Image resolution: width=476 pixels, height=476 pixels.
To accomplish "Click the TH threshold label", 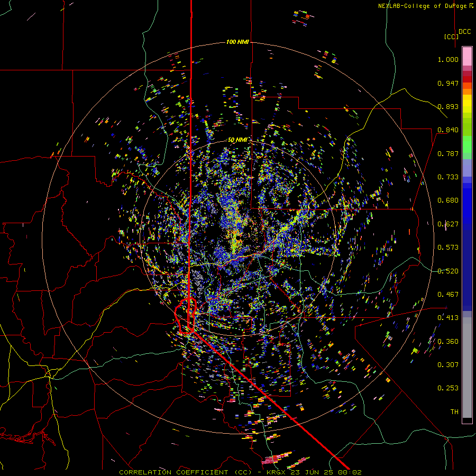I will tap(454, 412).
